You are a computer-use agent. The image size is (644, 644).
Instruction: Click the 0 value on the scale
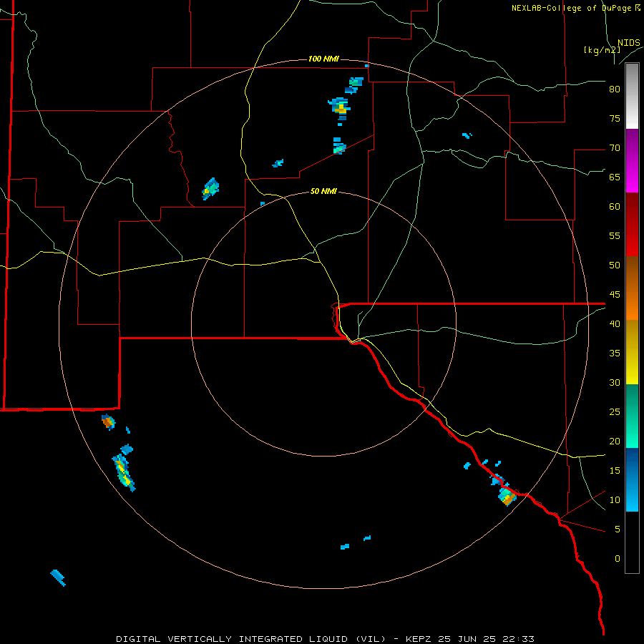pyautogui.click(x=618, y=559)
